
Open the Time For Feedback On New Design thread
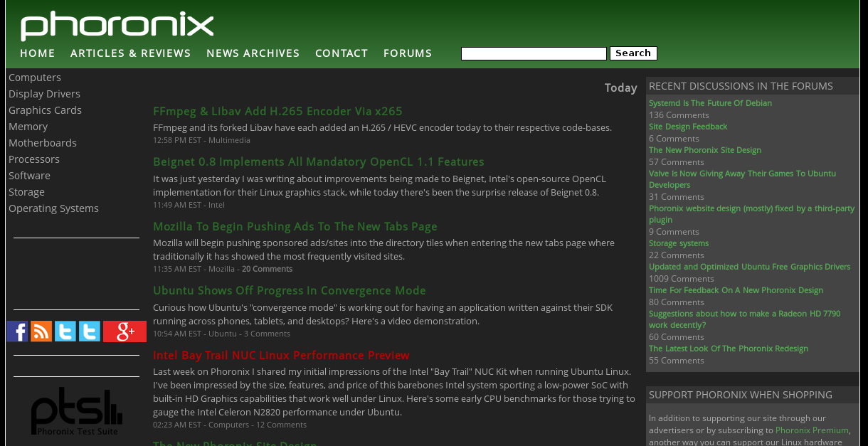point(736,290)
